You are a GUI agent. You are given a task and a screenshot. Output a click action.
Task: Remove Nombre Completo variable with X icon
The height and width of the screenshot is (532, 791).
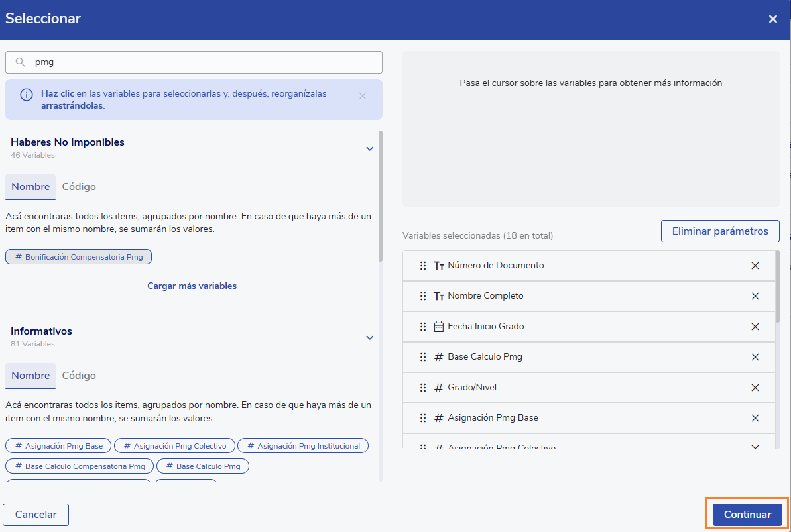755,296
